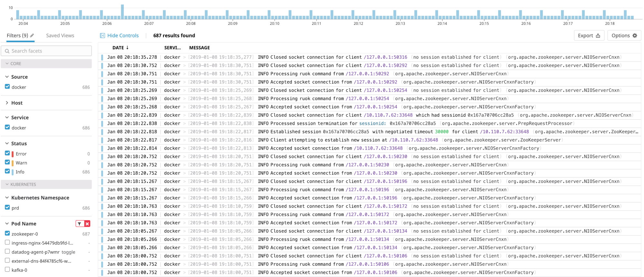Viewport: 644px width, 277px height.
Task: Collapse the Kubernetes Namespace section
Action: pos(7,198)
